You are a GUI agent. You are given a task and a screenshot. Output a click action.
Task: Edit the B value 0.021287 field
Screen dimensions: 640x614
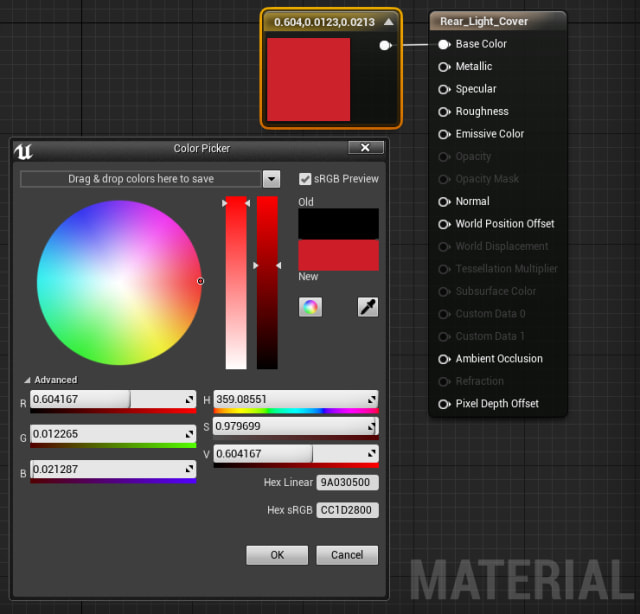tap(113, 469)
